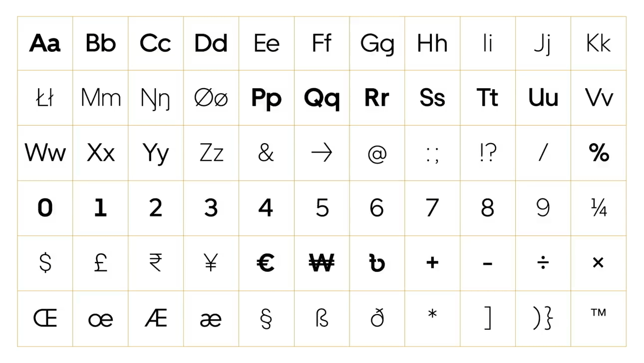Click the light digit 9 cell
Viewport: 644px width, 363px height.
click(x=543, y=208)
